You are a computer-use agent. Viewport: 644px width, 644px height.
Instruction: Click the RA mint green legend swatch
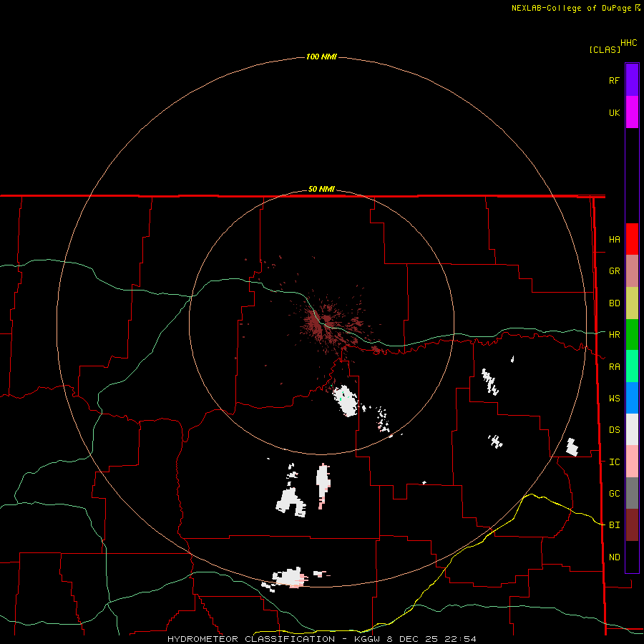point(632,366)
